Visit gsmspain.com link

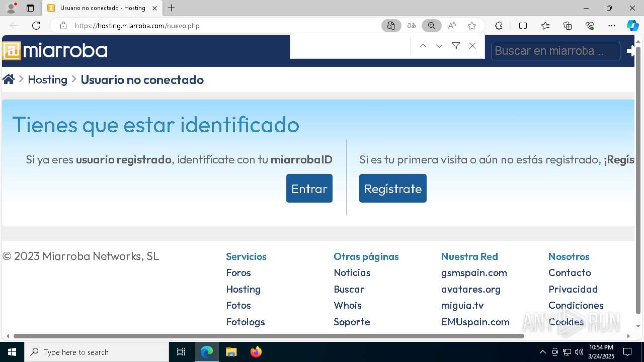tap(474, 273)
